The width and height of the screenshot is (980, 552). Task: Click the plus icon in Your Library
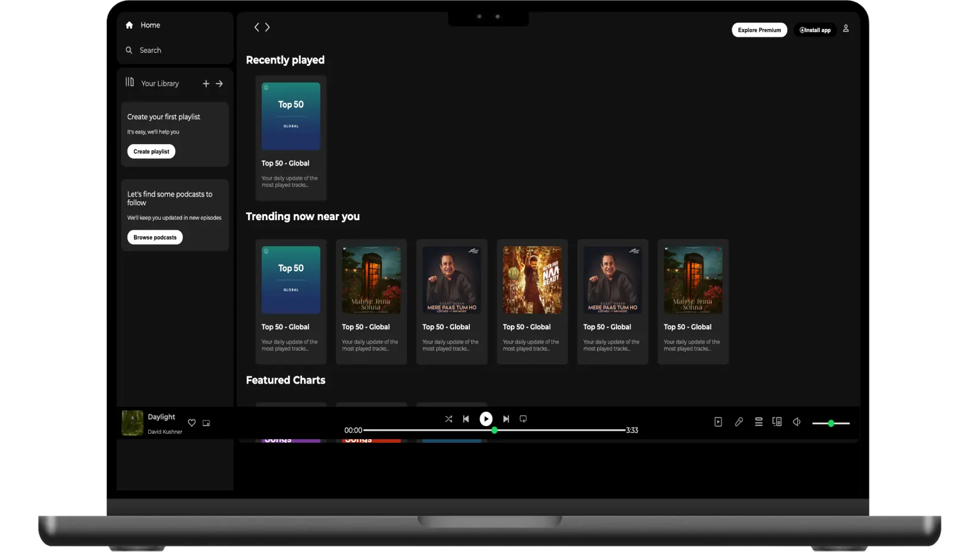206,84
